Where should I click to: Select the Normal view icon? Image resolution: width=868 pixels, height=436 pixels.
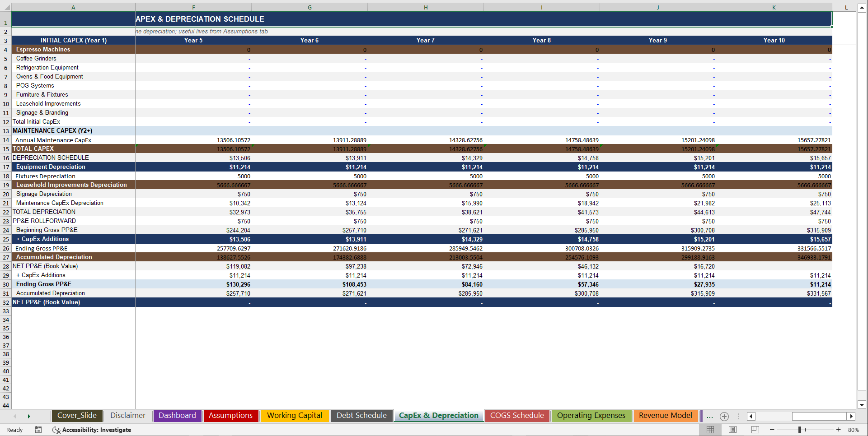point(710,430)
